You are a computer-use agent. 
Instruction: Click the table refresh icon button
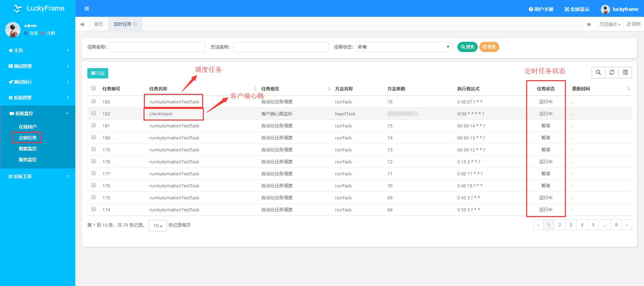point(612,72)
